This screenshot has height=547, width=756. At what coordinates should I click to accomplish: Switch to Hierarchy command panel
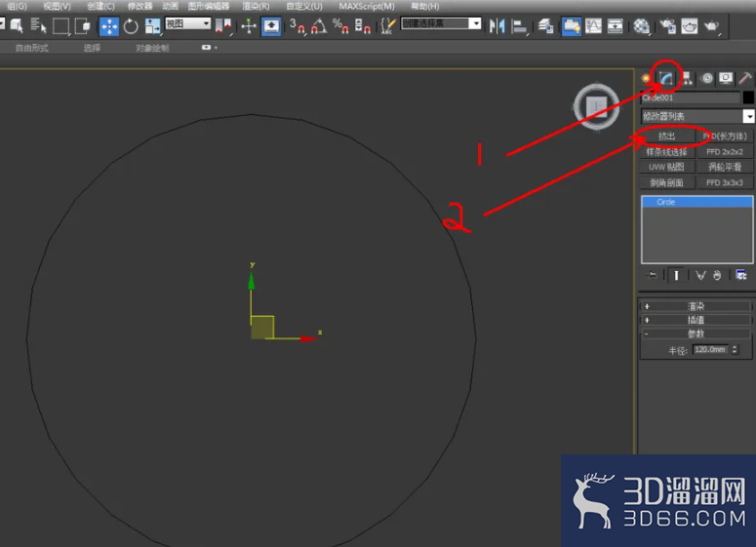(x=687, y=78)
